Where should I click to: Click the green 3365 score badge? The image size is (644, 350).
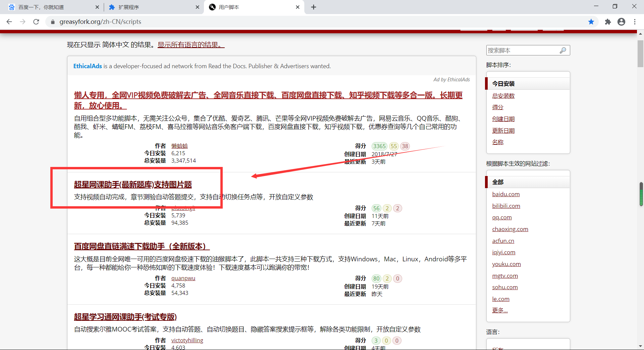[x=379, y=146]
